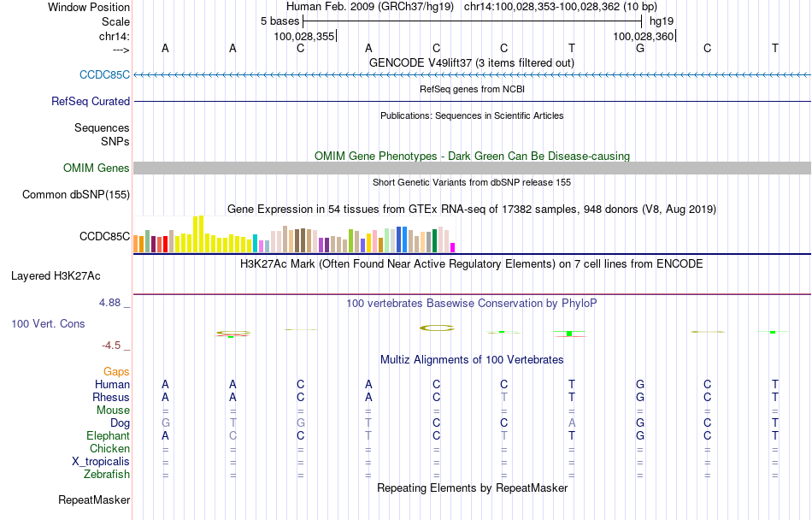Click the 4.88 PhyloP maximum value

109,303
